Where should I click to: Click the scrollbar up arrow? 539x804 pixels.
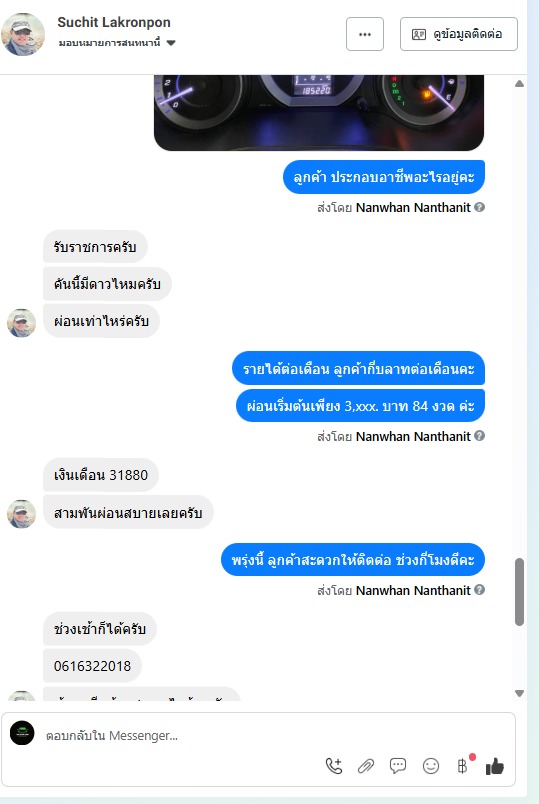pos(519,84)
